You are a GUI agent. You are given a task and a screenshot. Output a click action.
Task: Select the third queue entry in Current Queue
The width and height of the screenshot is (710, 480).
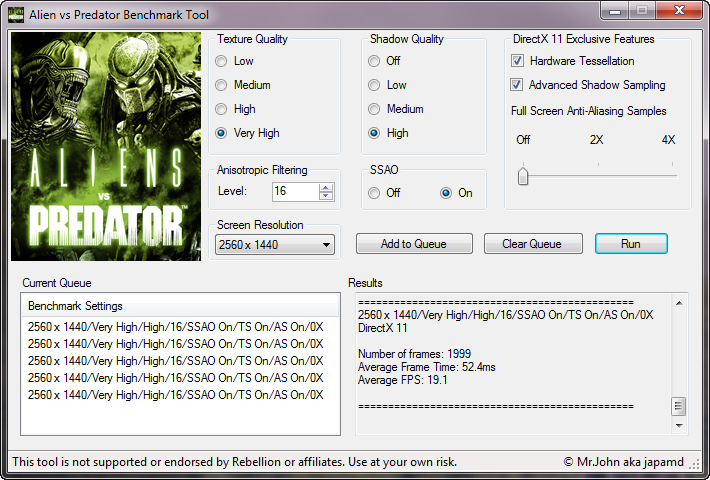point(176,361)
